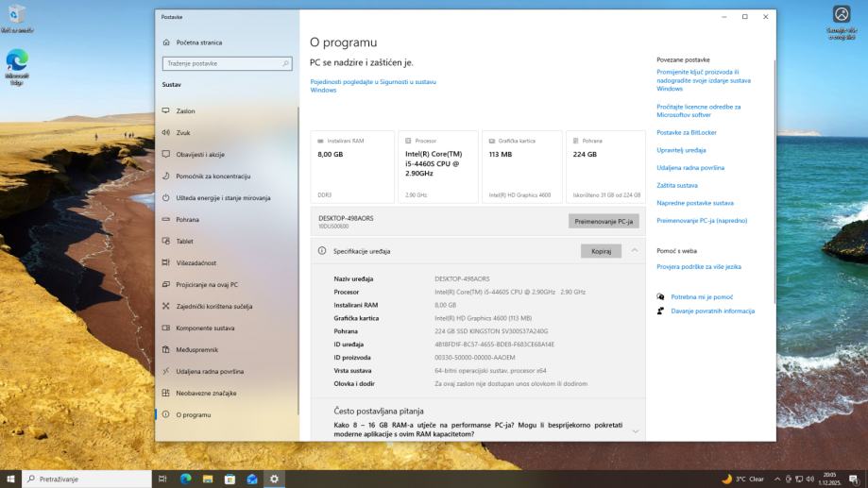Click the help chat icon beside Potrebna mi je pomoć
Viewport: 868px width, 488px height.
pos(660,297)
